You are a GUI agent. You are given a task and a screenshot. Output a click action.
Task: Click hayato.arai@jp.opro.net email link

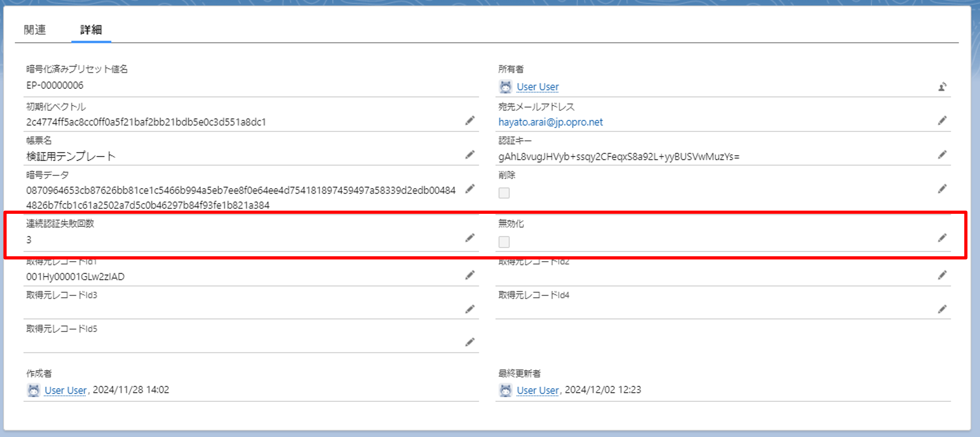[x=550, y=122]
